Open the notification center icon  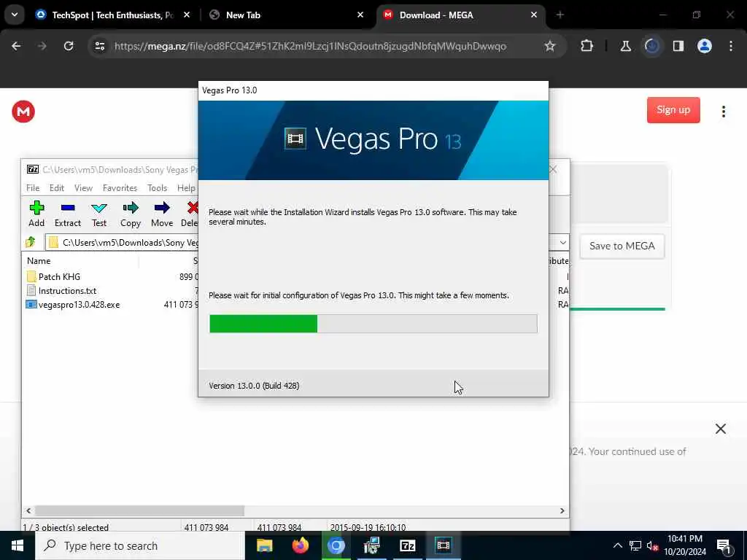click(x=724, y=545)
